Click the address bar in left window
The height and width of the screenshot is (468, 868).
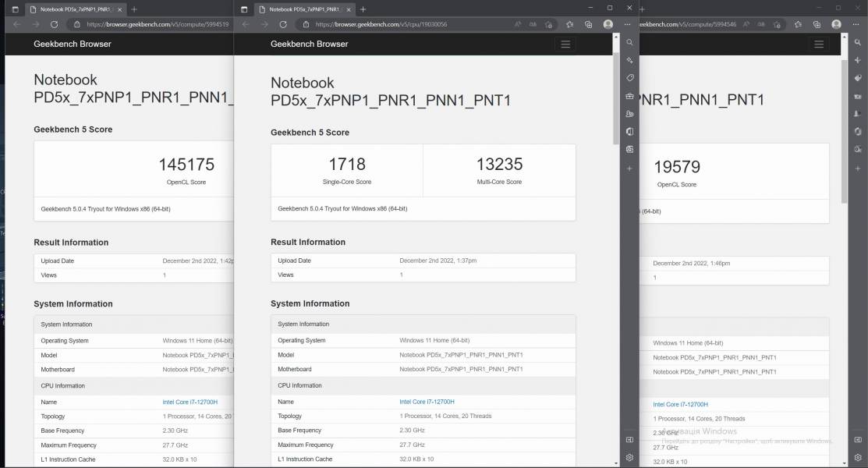(158, 24)
